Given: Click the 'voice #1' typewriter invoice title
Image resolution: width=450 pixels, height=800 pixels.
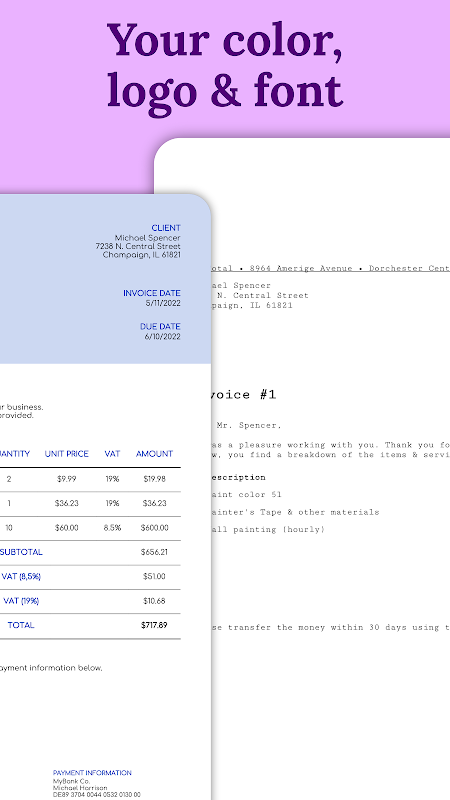Looking at the screenshot, I should (x=243, y=394).
